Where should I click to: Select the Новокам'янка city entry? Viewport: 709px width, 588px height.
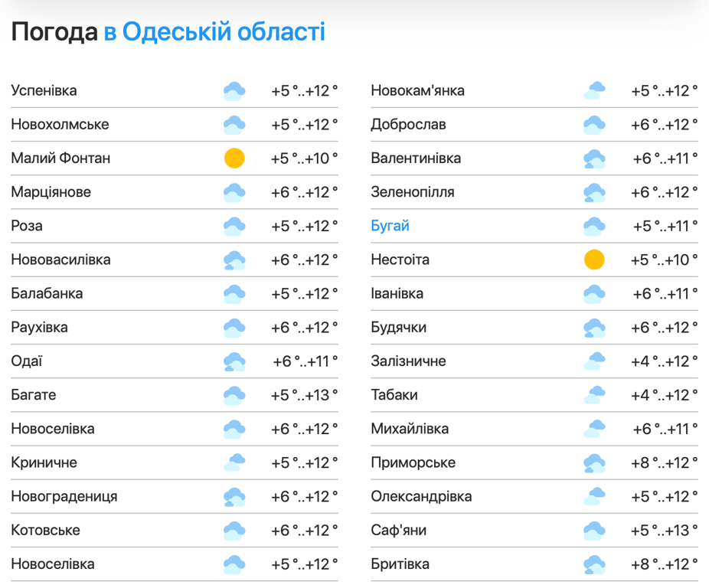coord(417,90)
